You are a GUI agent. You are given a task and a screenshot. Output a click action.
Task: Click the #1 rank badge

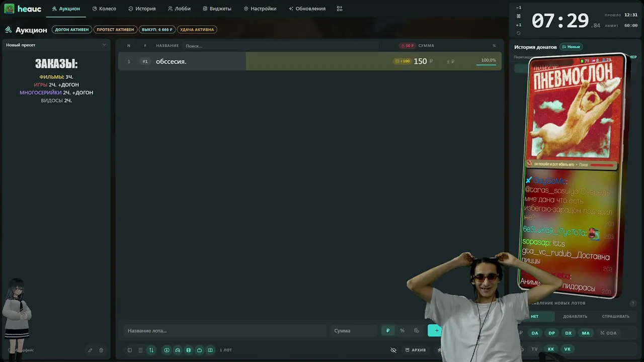pyautogui.click(x=145, y=61)
